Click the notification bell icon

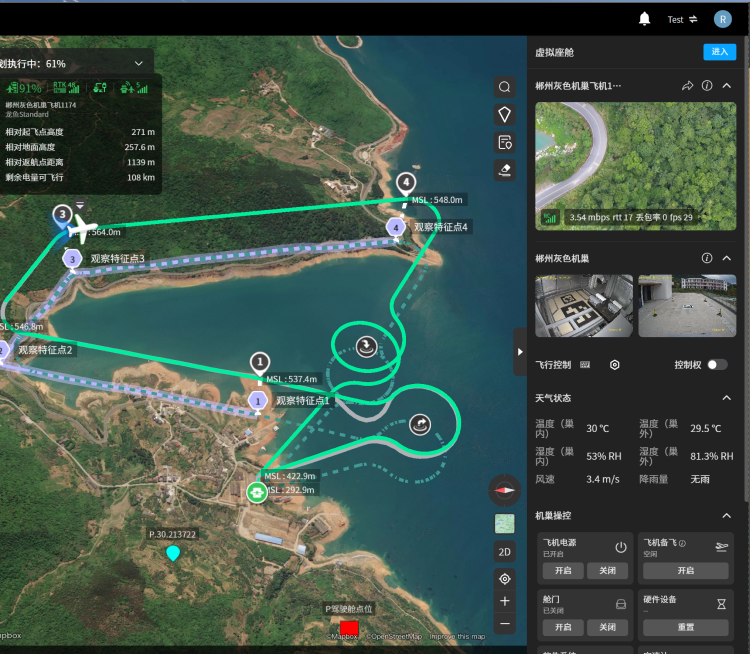click(645, 19)
